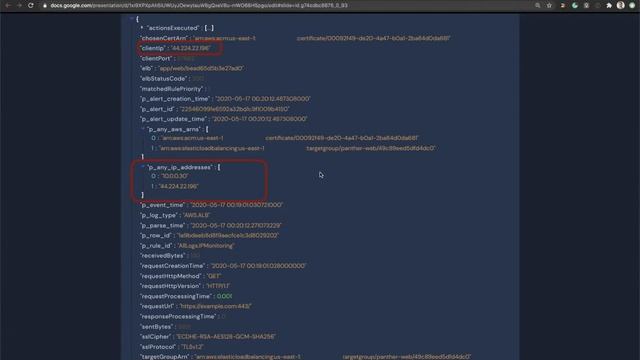Click the "p_event_time" key

(163, 205)
